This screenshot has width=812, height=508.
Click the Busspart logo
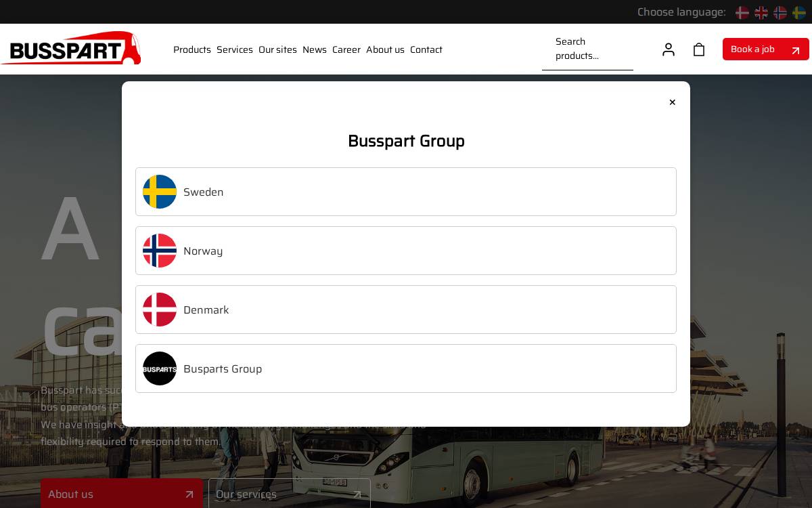[71, 48]
